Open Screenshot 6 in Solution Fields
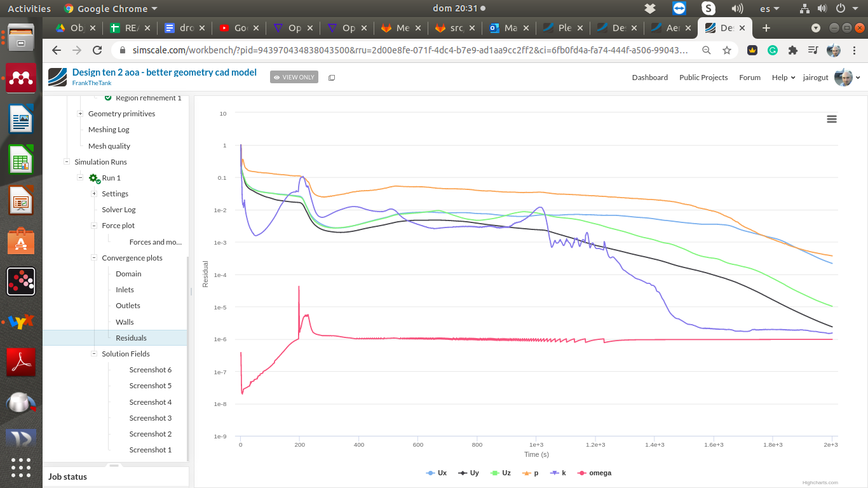868x488 pixels. point(151,370)
